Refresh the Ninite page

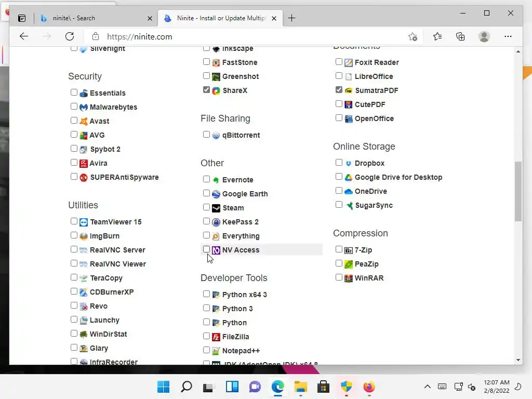point(70,36)
